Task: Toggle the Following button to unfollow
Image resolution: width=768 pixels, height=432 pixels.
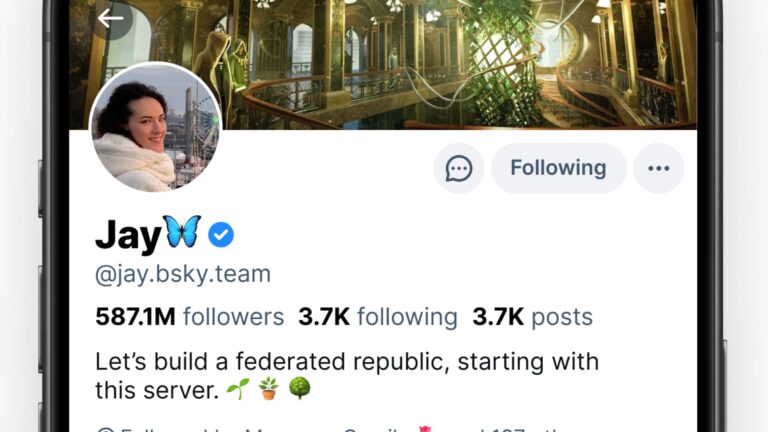Action: pyautogui.click(x=558, y=168)
